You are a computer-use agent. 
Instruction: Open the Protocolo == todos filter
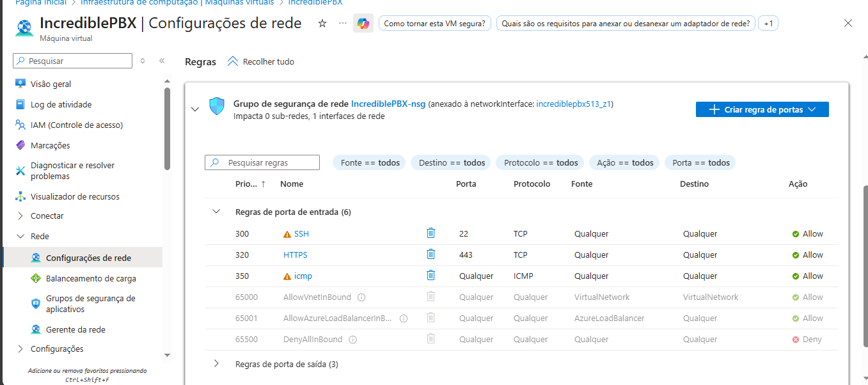tap(541, 162)
